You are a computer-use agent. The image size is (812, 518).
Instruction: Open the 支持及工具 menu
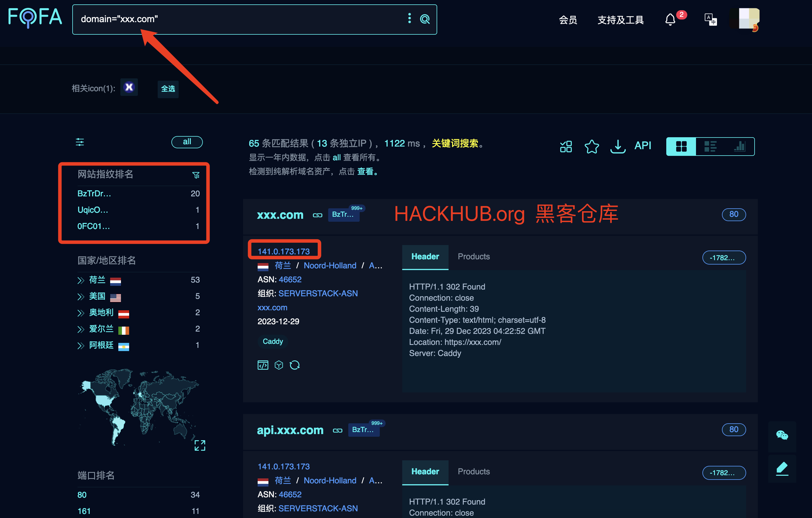(621, 20)
